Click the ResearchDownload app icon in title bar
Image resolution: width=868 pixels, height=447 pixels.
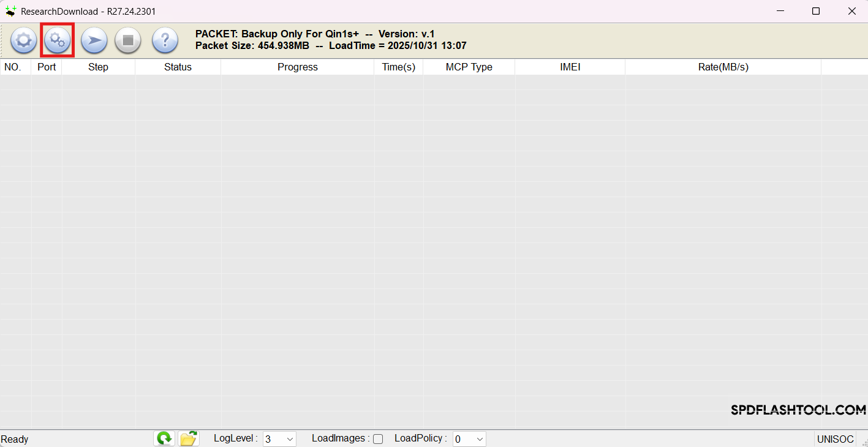(10, 11)
